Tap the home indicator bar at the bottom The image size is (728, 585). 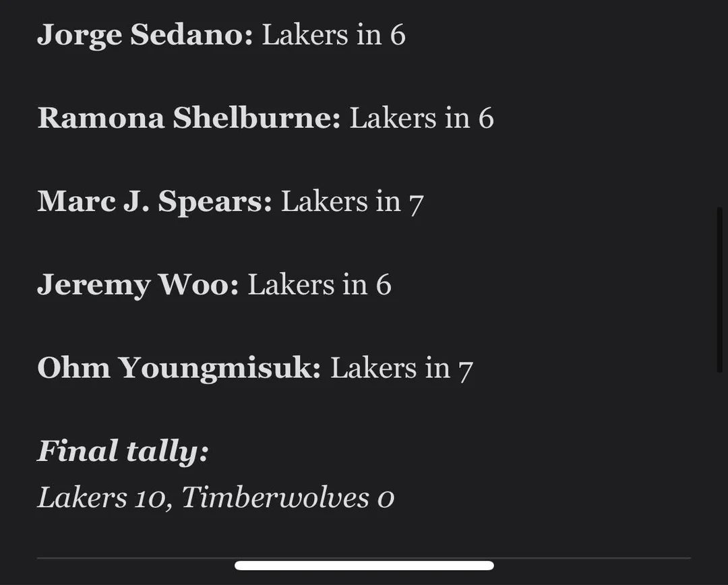click(x=364, y=565)
